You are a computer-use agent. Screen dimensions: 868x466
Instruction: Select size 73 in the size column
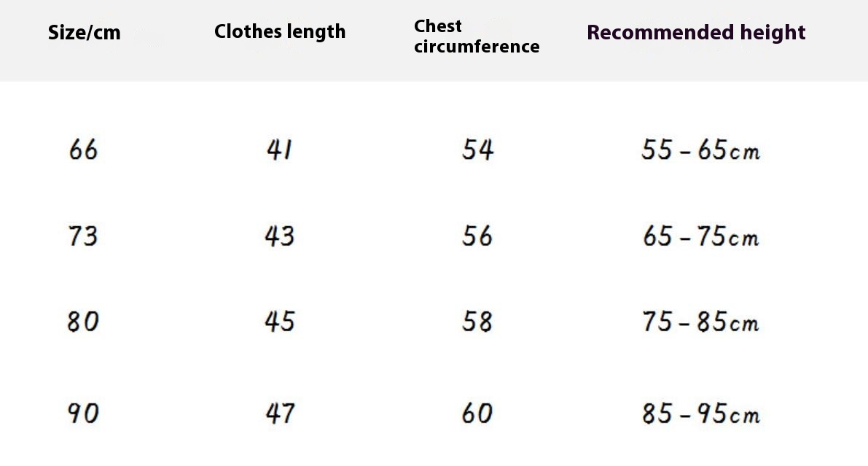82,236
